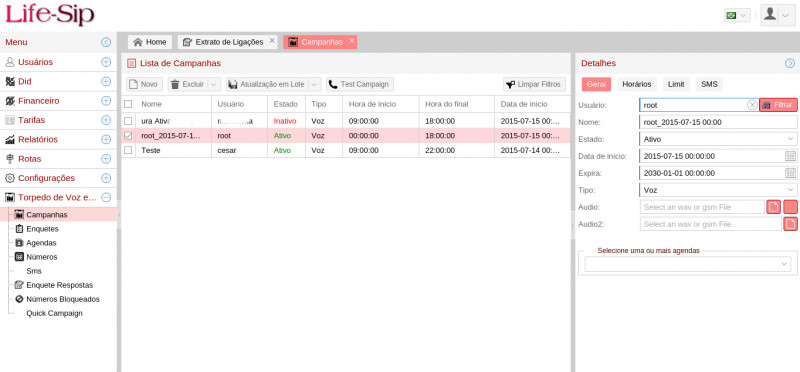This screenshot has height=372, width=800.
Task: Expand the Usuários menu section
Action: click(106, 62)
